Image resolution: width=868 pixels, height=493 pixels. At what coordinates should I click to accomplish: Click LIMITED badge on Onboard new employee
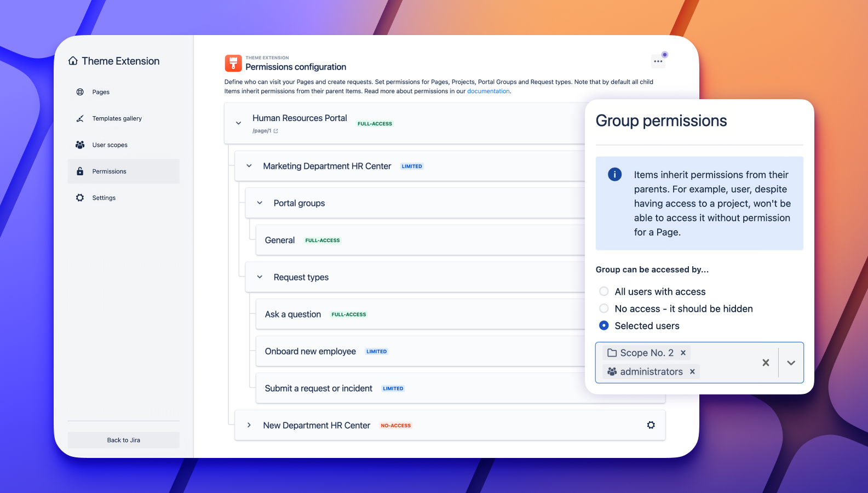[x=377, y=352]
